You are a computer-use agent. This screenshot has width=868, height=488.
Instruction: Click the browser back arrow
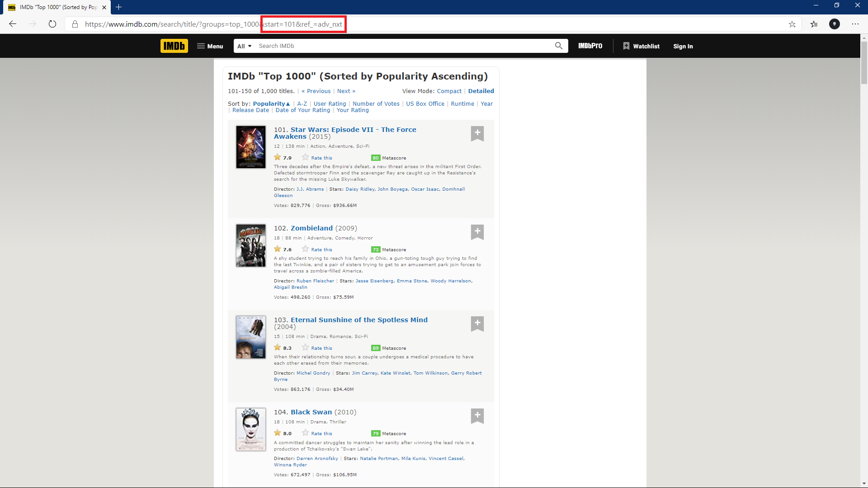tap(13, 24)
